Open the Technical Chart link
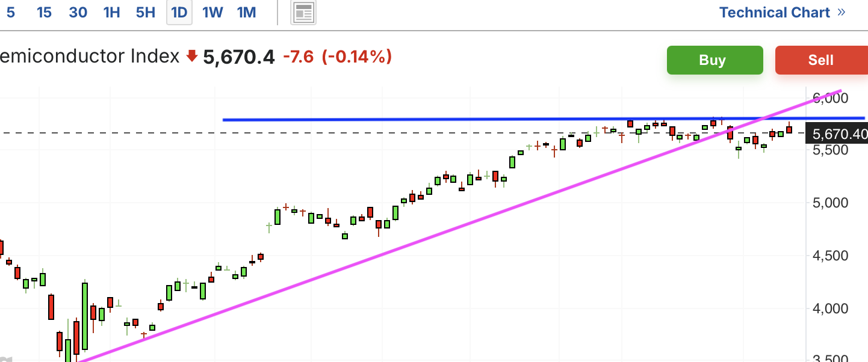This screenshot has height=362, width=868. pos(775,13)
